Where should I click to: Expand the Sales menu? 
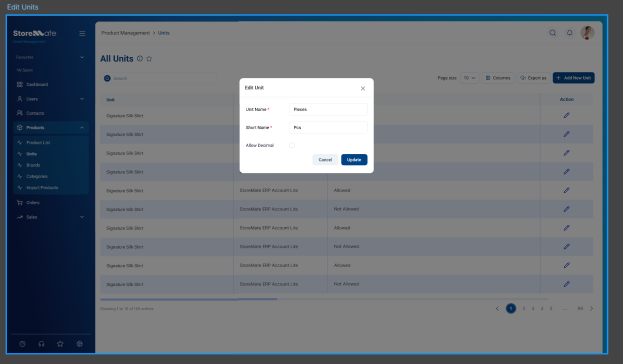[50, 217]
